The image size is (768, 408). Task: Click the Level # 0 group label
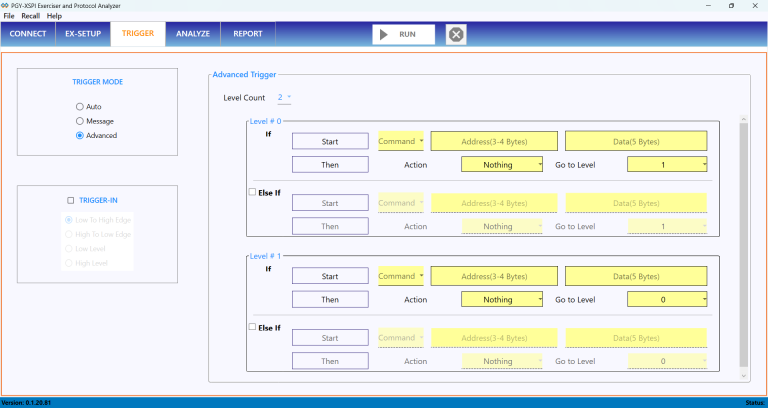coord(265,120)
